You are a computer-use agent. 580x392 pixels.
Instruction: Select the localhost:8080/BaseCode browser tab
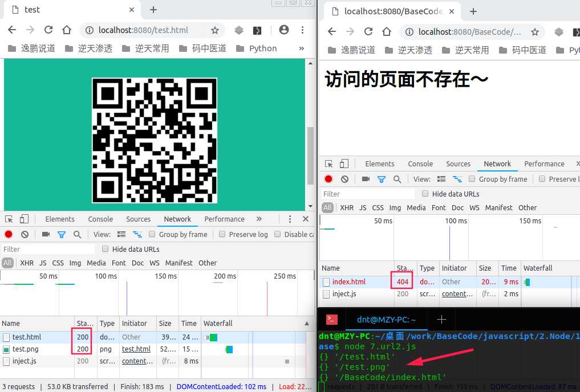(393, 11)
